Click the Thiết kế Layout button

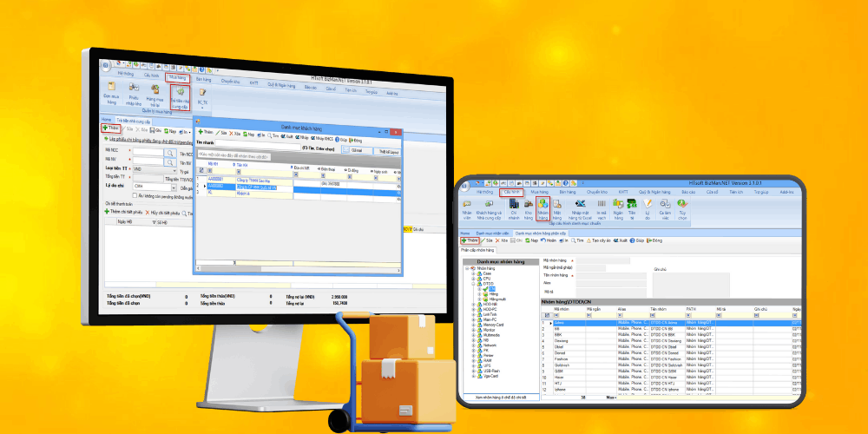coord(386,150)
